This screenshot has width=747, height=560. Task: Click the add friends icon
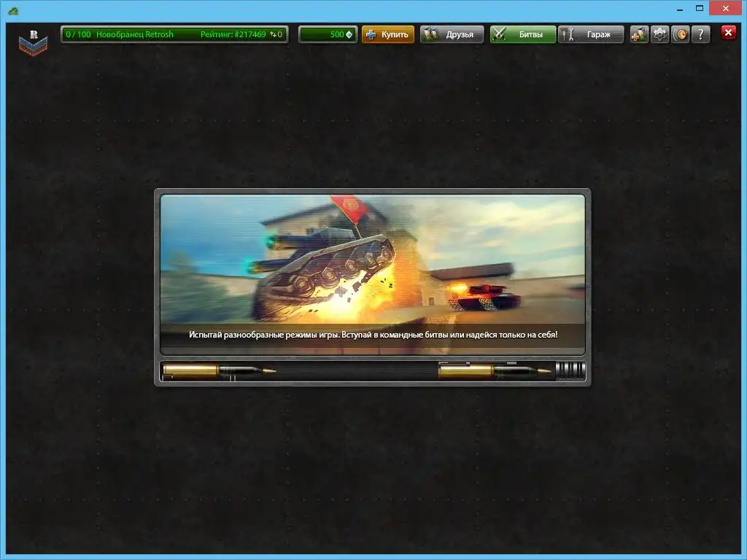(639, 34)
